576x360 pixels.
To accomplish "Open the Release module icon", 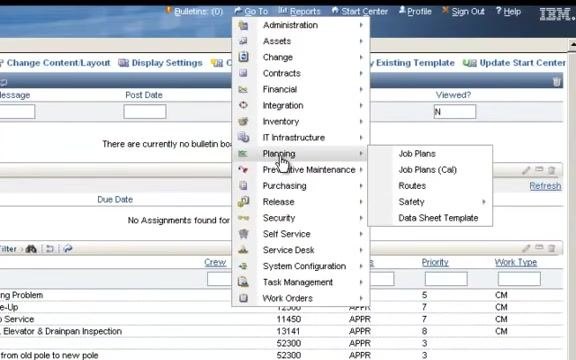I will (x=243, y=202).
